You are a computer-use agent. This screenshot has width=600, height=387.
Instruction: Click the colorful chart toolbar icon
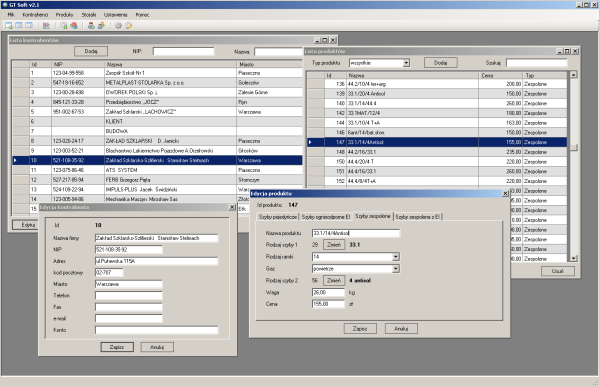tap(46, 26)
